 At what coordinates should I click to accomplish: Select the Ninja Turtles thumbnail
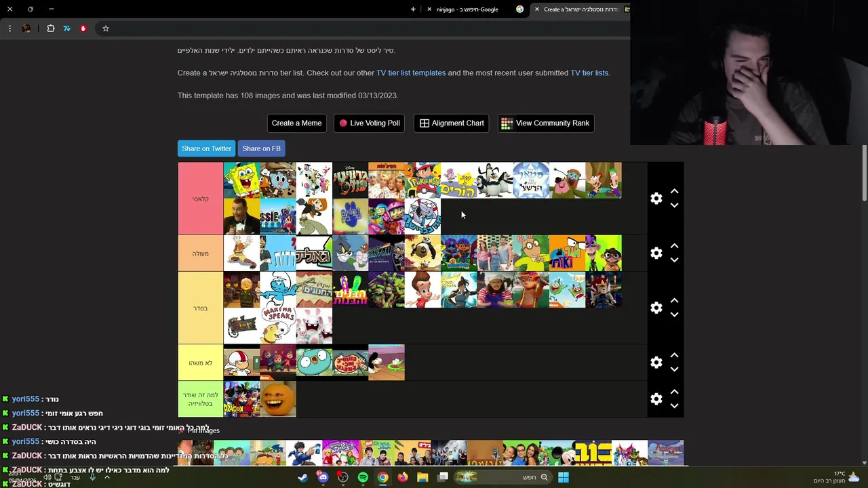387,289
